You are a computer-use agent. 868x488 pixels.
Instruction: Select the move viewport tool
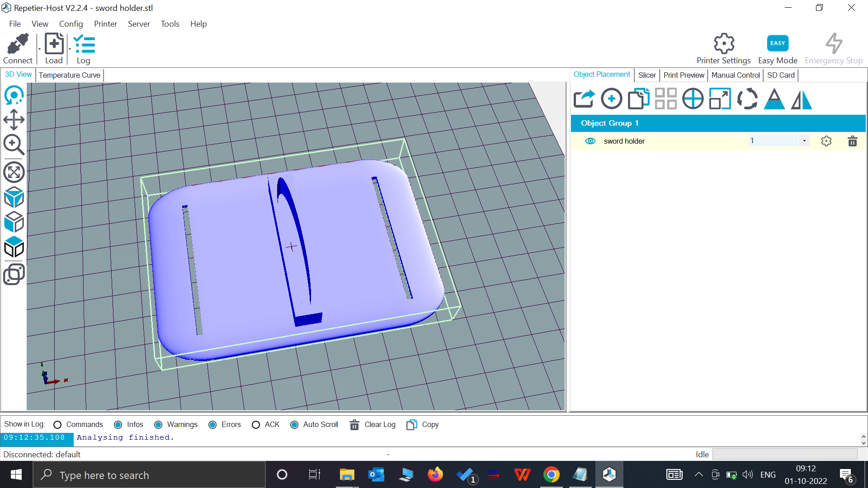click(14, 120)
